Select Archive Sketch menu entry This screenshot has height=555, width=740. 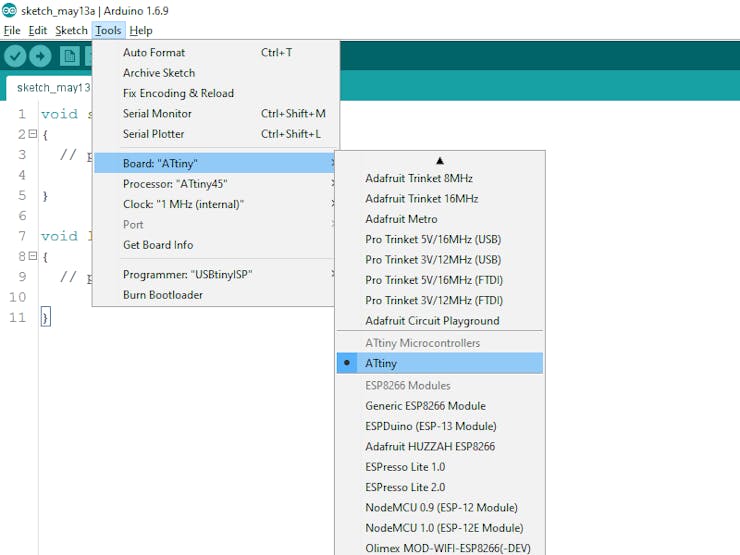pyautogui.click(x=215, y=73)
